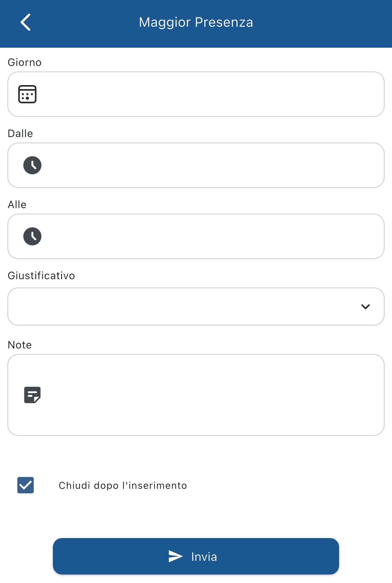Click the paper plane send icon
The height and width of the screenshot is (583, 392).
[x=176, y=556]
